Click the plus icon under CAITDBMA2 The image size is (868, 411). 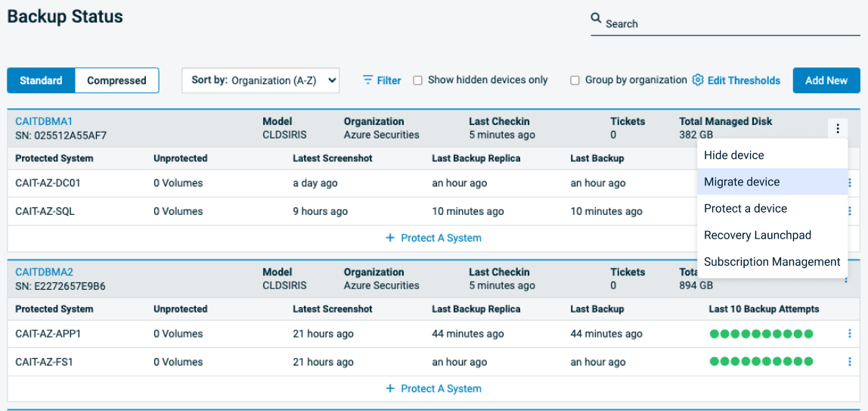pos(390,388)
